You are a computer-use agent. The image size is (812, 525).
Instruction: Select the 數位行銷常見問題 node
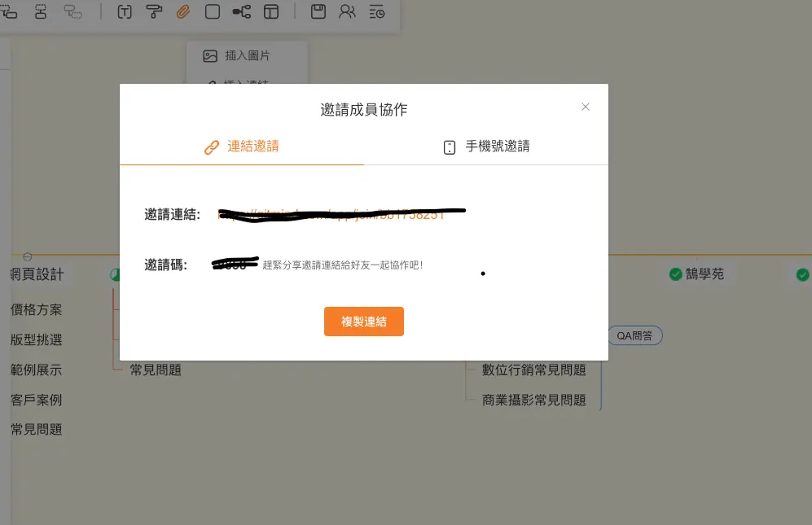pyautogui.click(x=534, y=370)
